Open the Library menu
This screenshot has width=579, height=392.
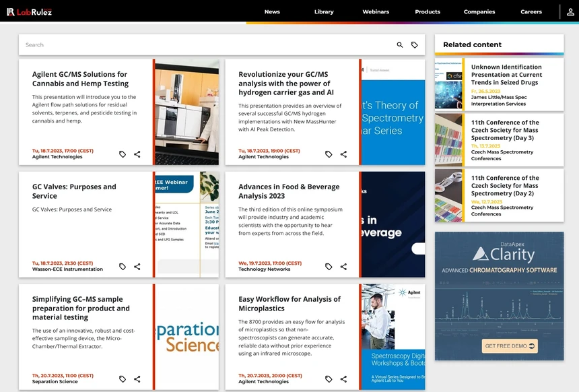coord(324,12)
